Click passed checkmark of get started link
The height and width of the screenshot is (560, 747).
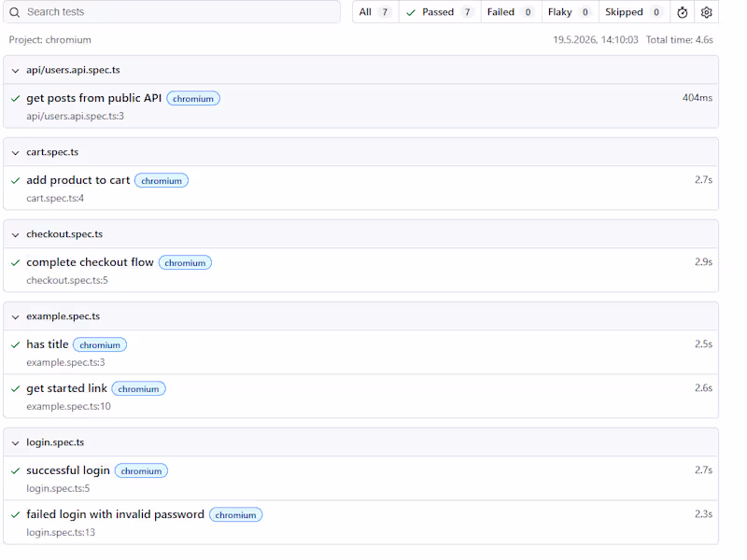coord(15,388)
